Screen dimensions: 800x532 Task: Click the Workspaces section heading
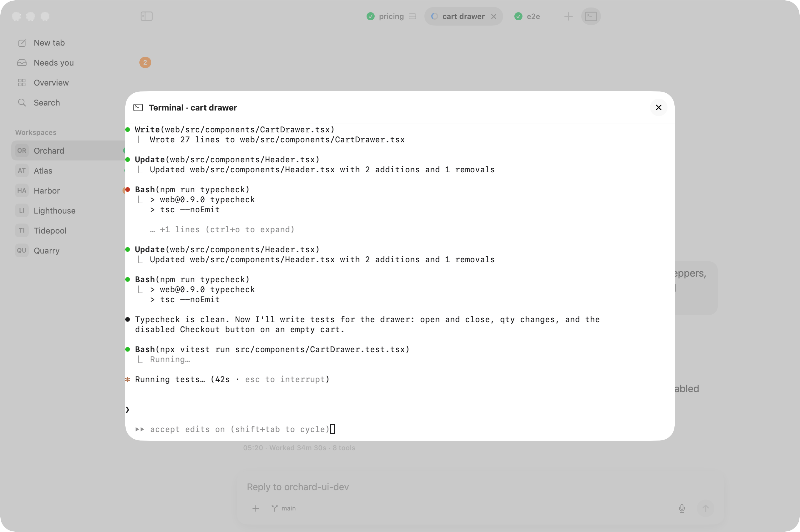pyautogui.click(x=36, y=132)
